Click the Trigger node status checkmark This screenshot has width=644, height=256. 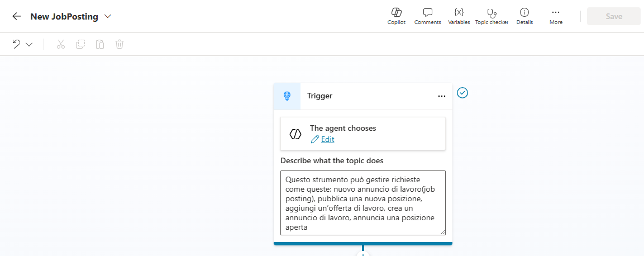pos(462,93)
